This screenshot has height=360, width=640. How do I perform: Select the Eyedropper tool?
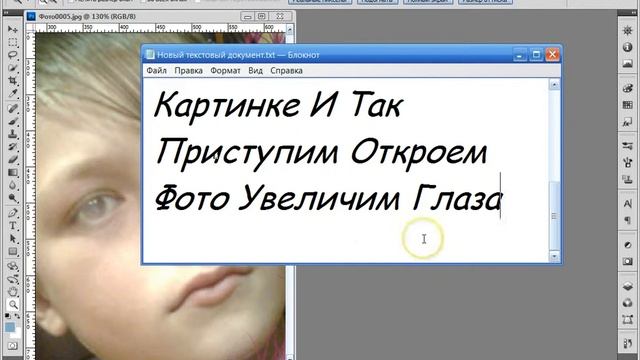[13, 94]
